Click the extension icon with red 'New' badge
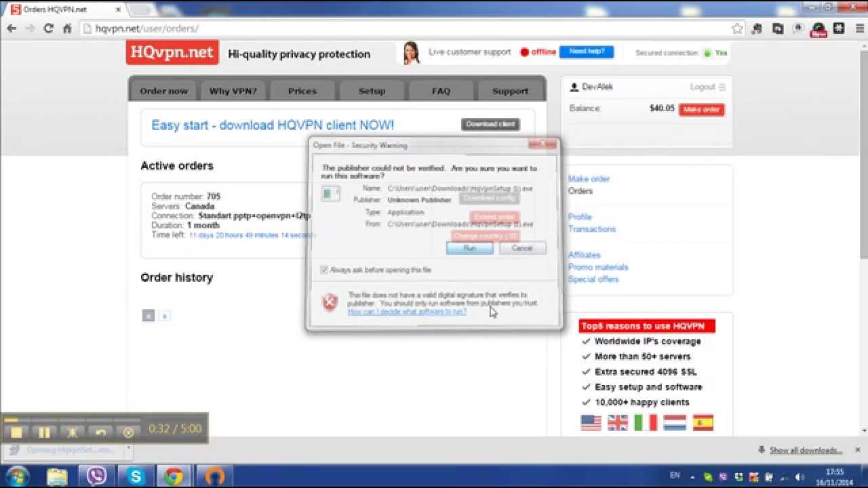 click(x=818, y=29)
